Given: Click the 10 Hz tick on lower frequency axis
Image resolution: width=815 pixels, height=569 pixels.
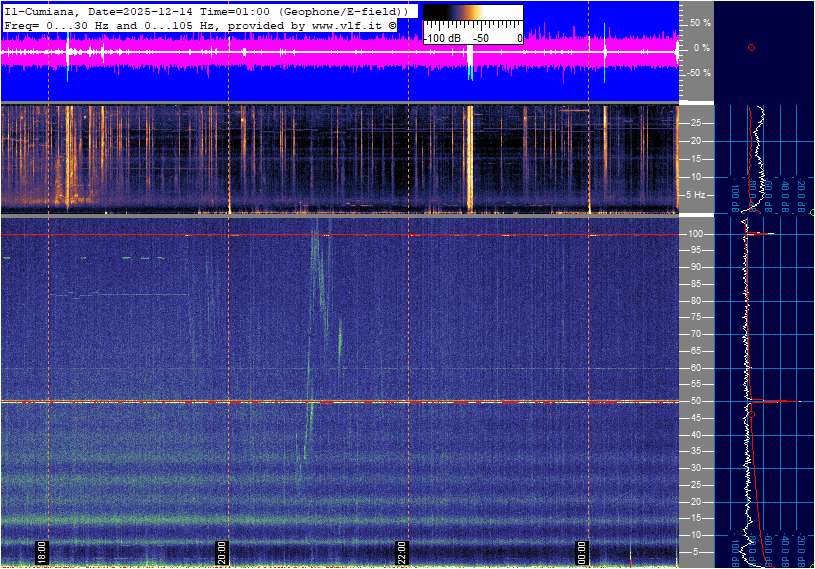Looking at the screenshot, I should pyautogui.click(x=695, y=535).
